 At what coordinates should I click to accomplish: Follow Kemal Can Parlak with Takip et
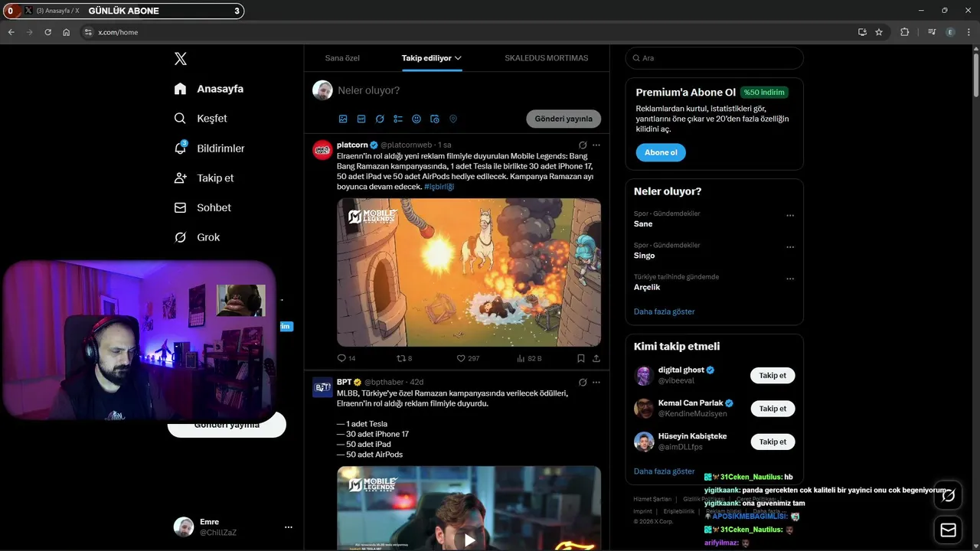[x=773, y=409]
